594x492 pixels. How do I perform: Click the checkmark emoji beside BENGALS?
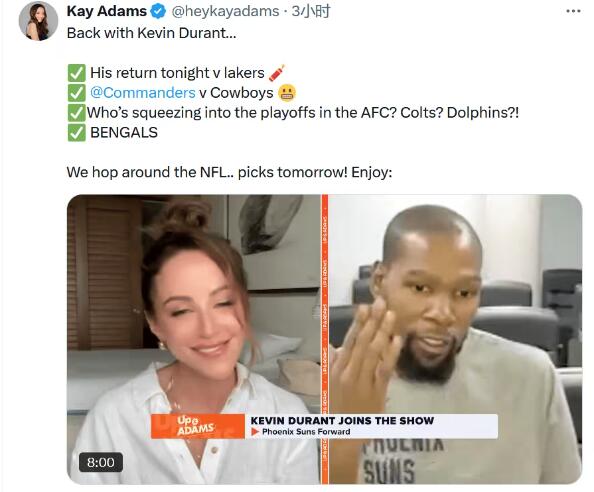77,133
